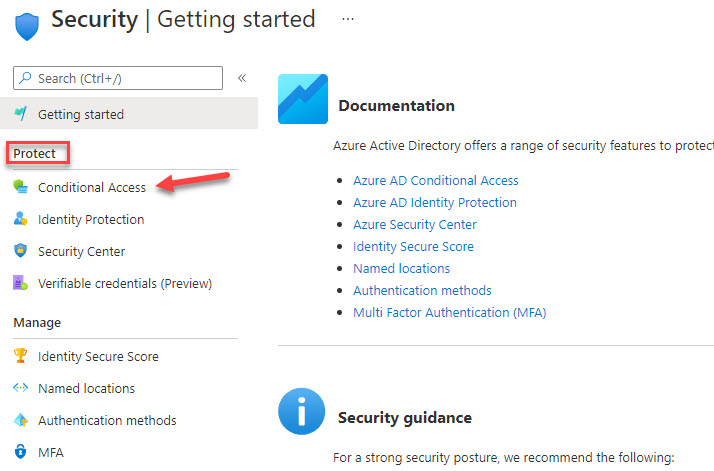
Task: Open the Identity Secure Score documentation link
Action: click(x=413, y=246)
